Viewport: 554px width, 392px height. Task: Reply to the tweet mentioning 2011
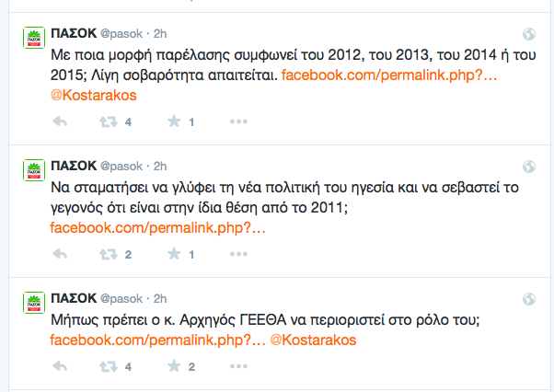click(x=60, y=253)
